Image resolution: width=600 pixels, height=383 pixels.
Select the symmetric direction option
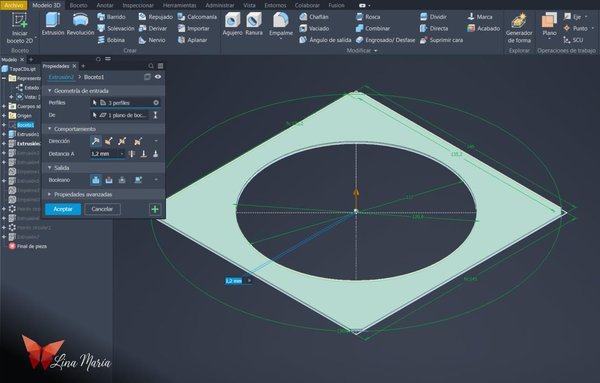(x=122, y=141)
